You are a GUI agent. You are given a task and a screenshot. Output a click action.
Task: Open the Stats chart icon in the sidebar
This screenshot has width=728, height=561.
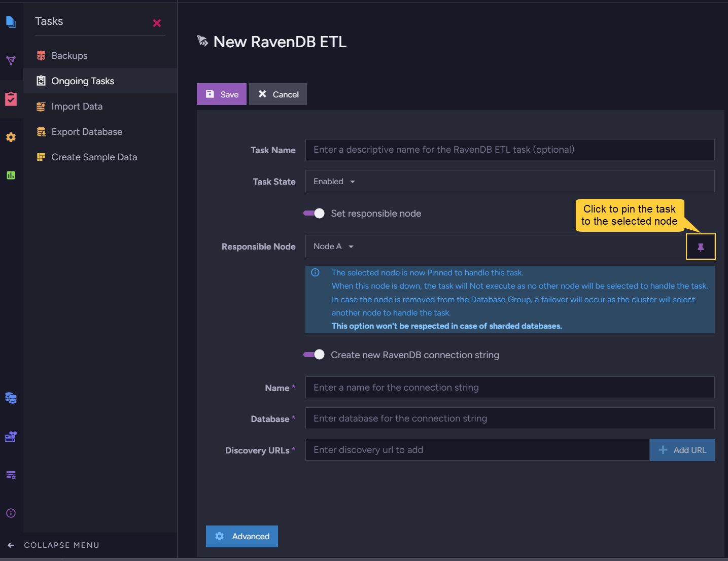coord(11,176)
